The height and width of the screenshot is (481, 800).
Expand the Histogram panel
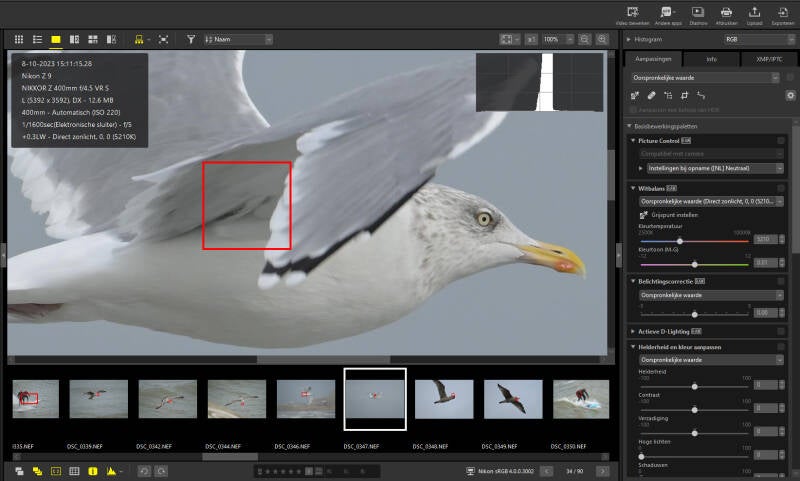tap(629, 39)
